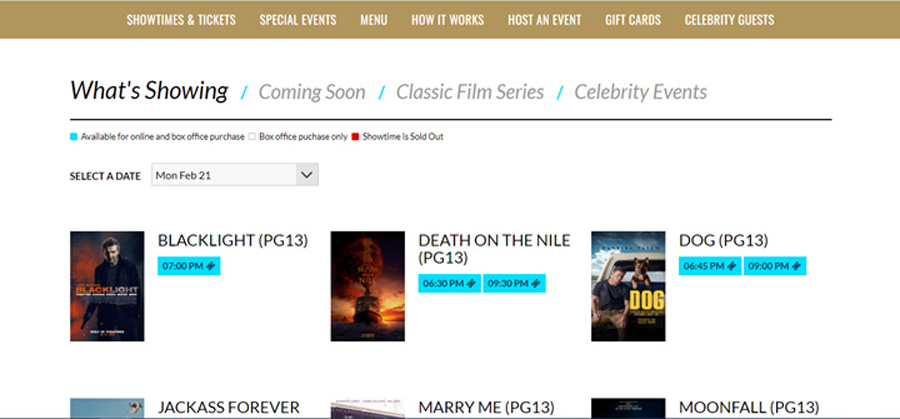The image size is (900, 419).
Task: Open the BLACKLIGHT (PG13) title
Action: pos(233,240)
